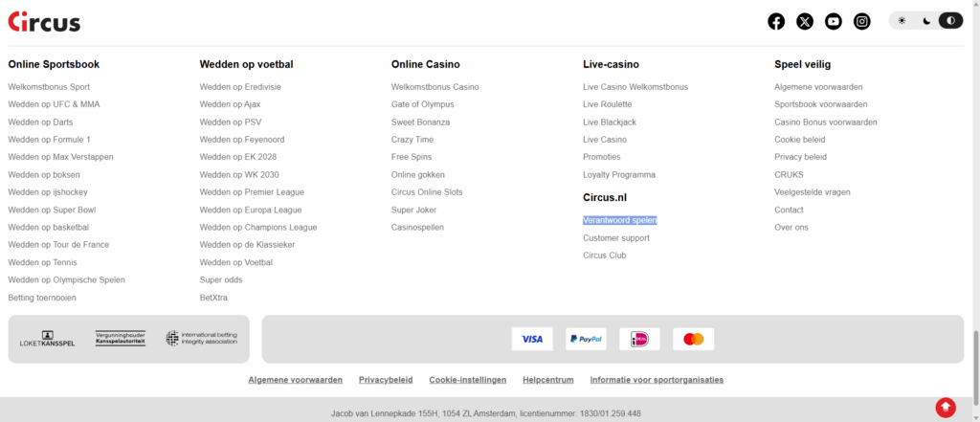Click the Speel veilig heading
The width and height of the screenshot is (980, 422).
click(x=803, y=64)
